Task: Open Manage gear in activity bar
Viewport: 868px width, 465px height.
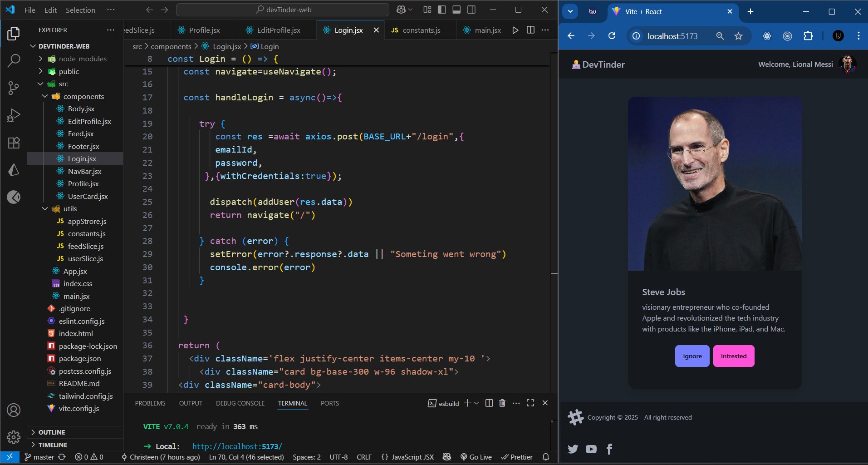Action: 14,437
